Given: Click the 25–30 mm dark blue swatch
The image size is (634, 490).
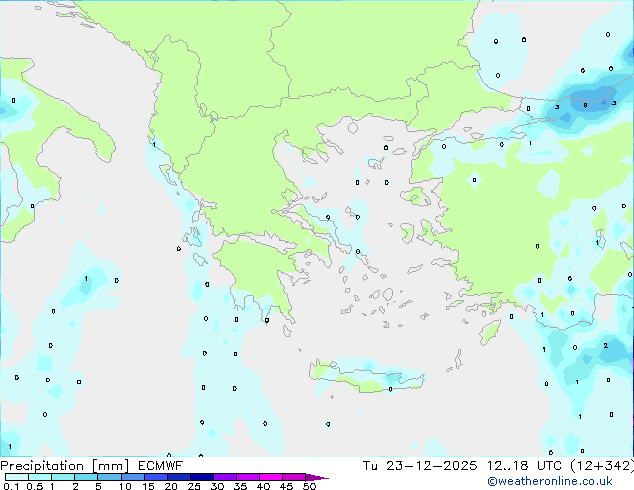Looking at the screenshot, I should (202, 477).
